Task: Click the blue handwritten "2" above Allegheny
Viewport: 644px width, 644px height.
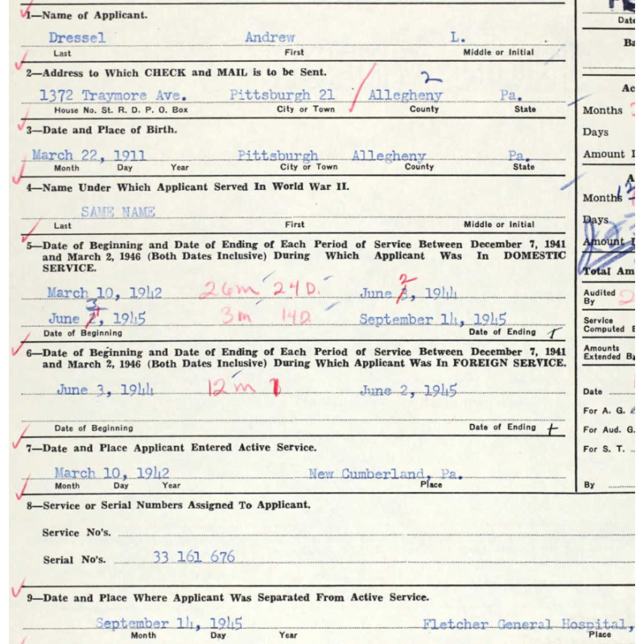Action: pyautogui.click(x=431, y=78)
